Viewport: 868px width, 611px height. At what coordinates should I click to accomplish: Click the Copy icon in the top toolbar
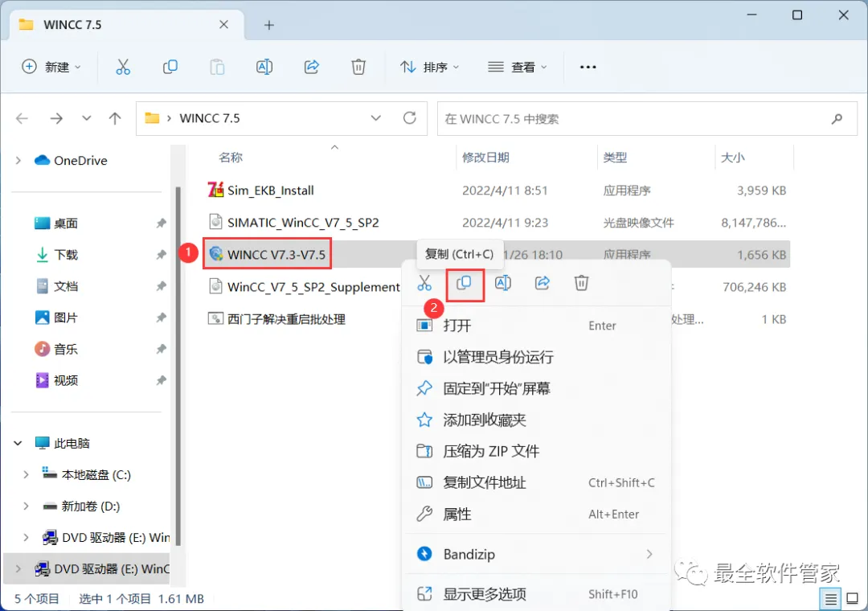coord(170,67)
